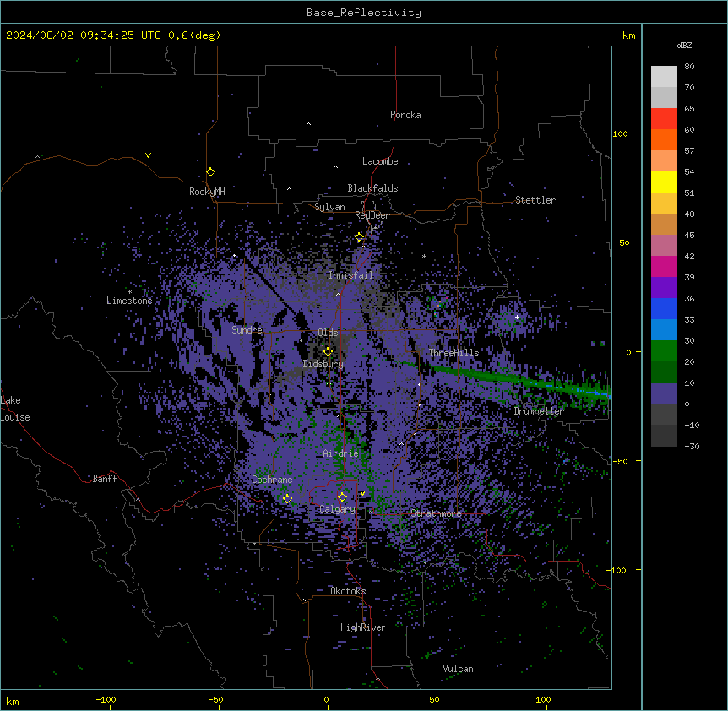The image size is (728, 711).
Task: Click the Cochrane town label
Action: coord(272,480)
